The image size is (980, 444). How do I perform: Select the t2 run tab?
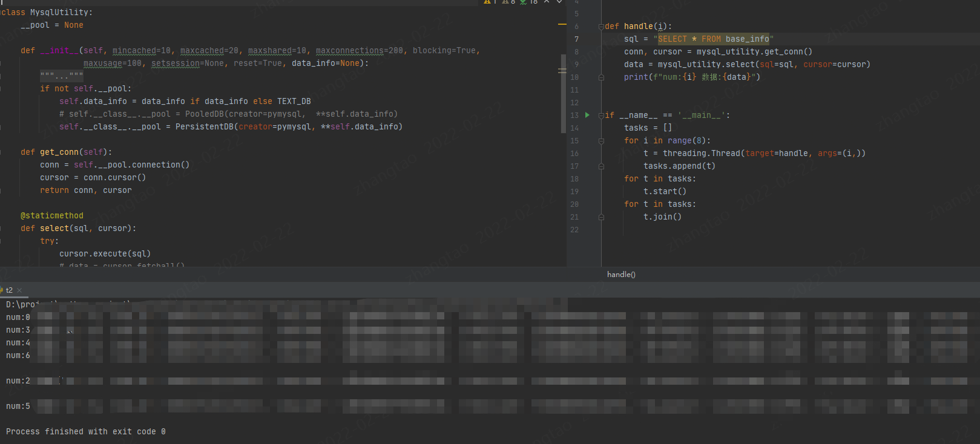9,290
